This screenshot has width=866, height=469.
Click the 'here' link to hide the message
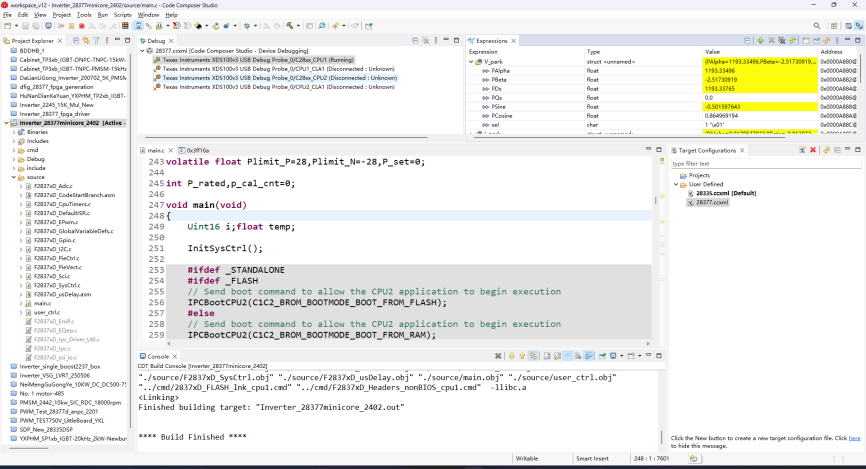854,438
